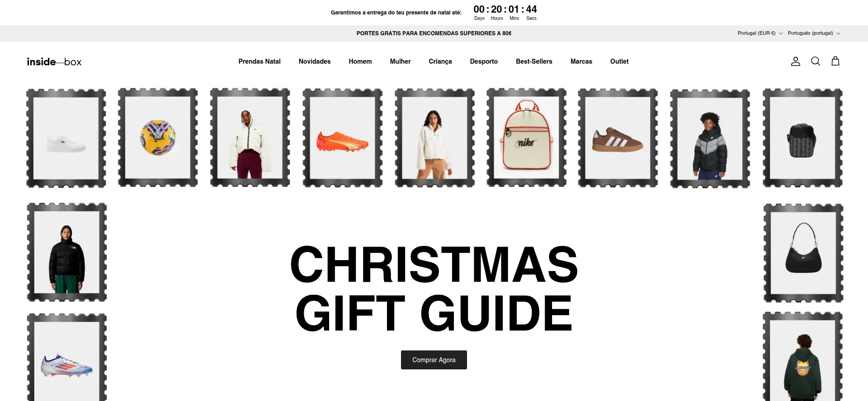
Task: Open the user account icon
Action: 796,61
